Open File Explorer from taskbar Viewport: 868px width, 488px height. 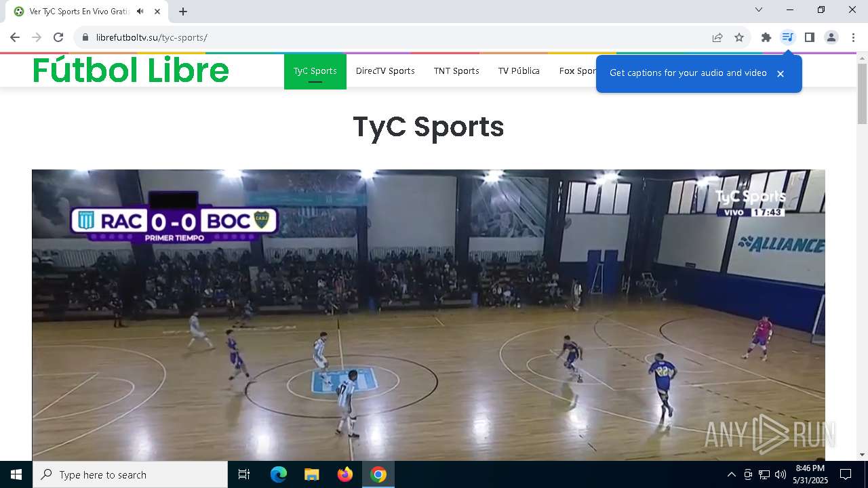pos(311,474)
